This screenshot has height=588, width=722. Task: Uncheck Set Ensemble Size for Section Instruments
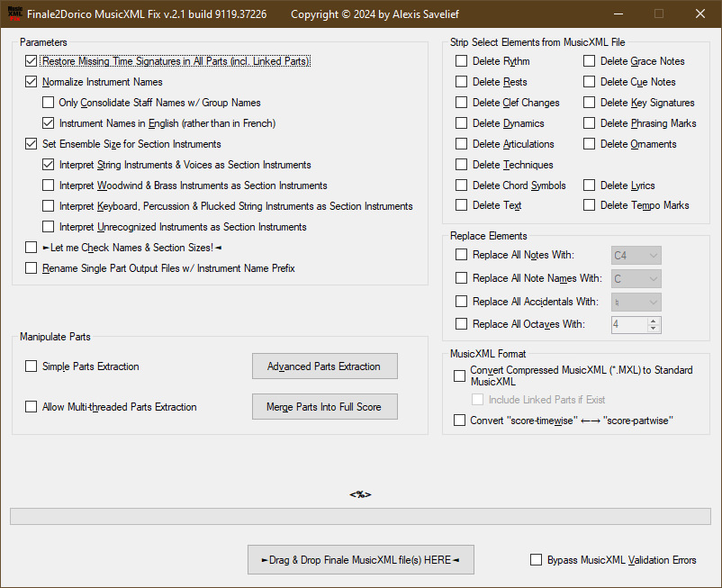pyautogui.click(x=31, y=144)
